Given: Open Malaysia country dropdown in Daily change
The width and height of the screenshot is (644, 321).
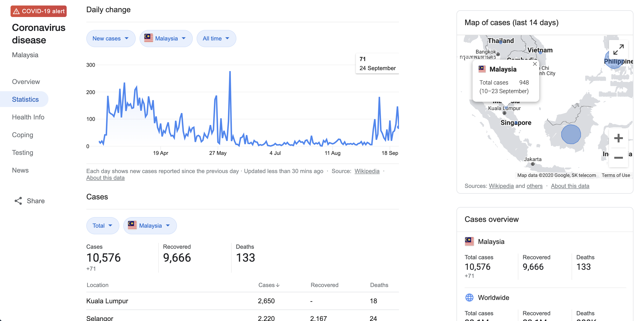Looking at the screenshot, I should coord(166,39).
